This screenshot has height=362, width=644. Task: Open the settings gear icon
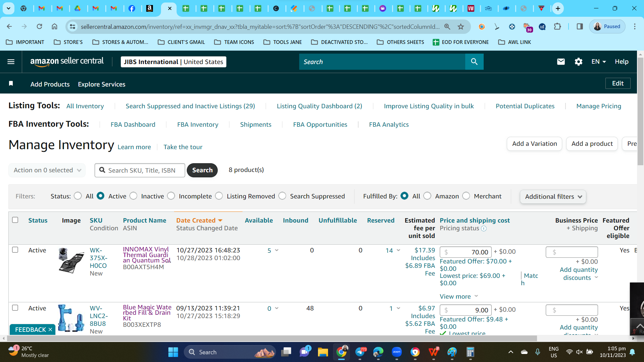click(x=579, y=62)
